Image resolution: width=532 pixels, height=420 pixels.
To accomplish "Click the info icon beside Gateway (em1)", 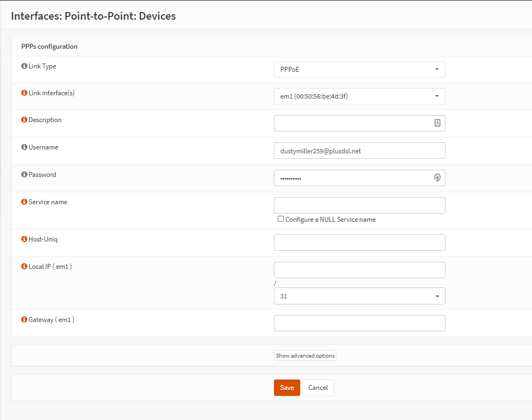I will [24, 319].
